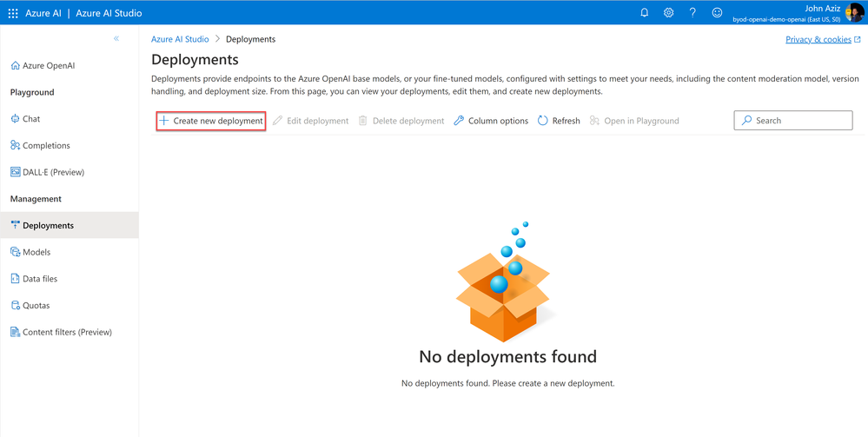Image resolution: width=868 pixels, height=437 pixels.
Task: Click the feedback smiley icon
Action: point(717,13)
